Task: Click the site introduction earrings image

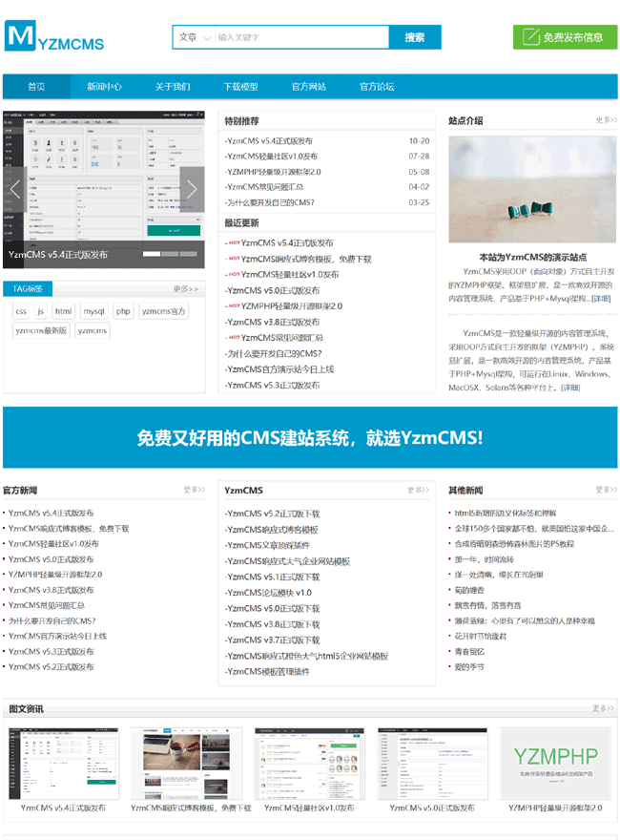Action: pyautogui.click(x=532, y=189)
